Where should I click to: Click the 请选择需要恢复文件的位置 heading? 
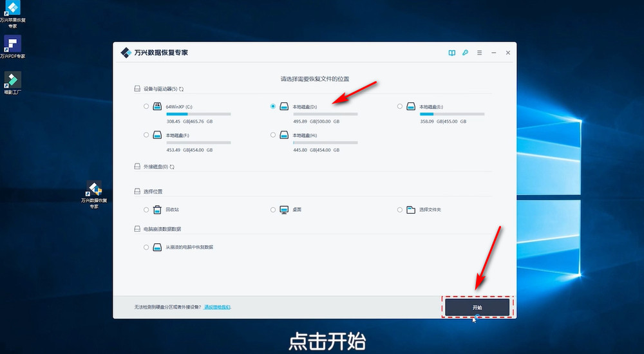(x=315, y=79)
